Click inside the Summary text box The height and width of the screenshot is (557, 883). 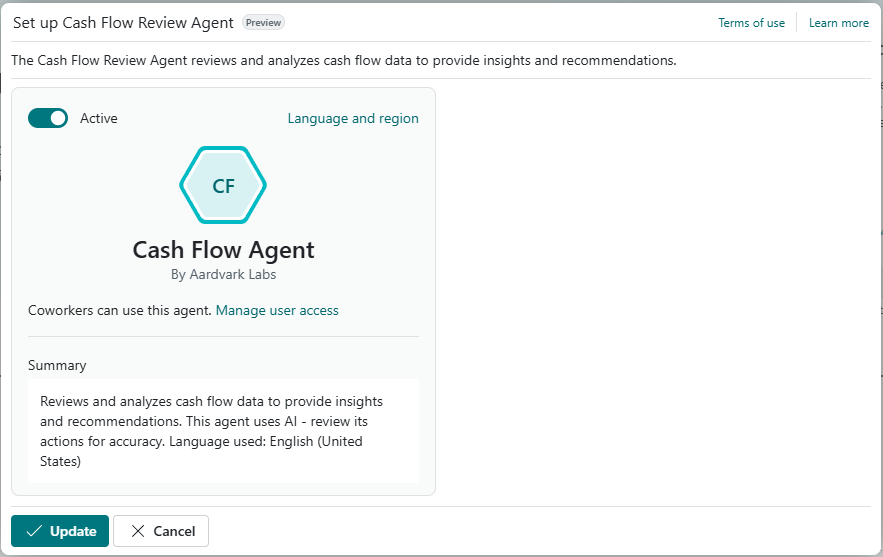[x=223, y=431]
